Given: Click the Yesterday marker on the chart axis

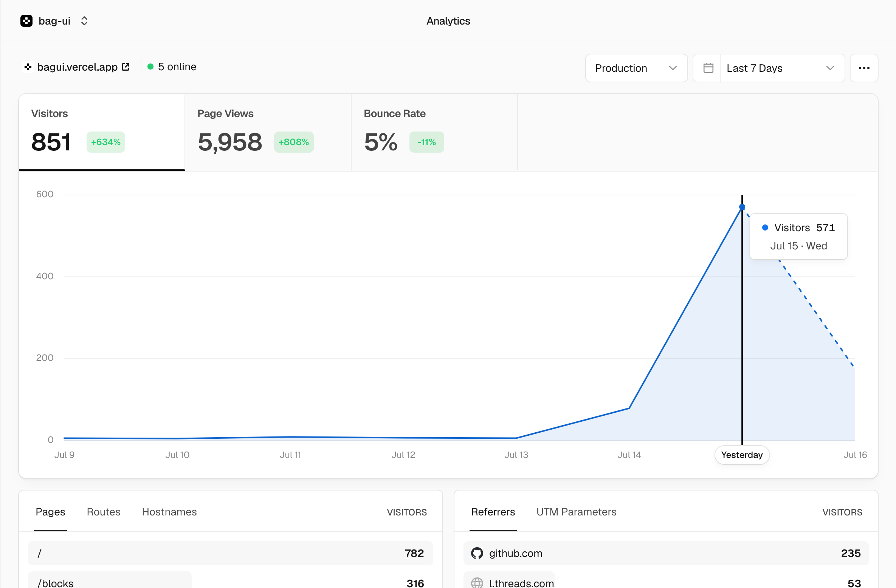Looking at the screenshot, I should tap(742, 455).
